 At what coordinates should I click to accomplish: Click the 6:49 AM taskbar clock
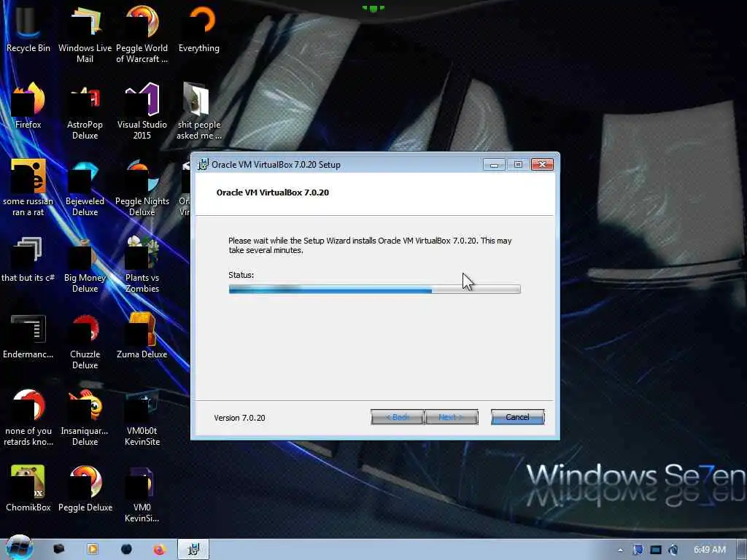709,550
